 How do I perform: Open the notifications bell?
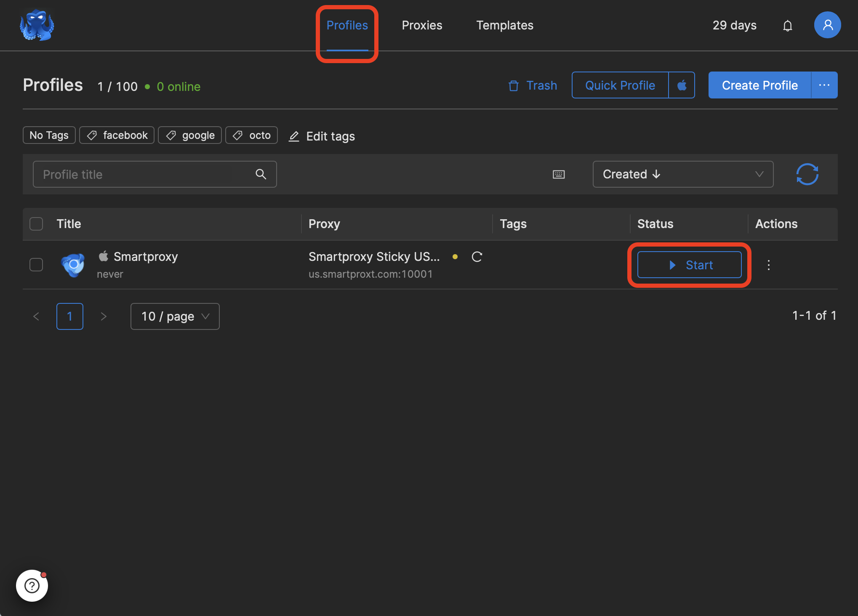(787, 26)
